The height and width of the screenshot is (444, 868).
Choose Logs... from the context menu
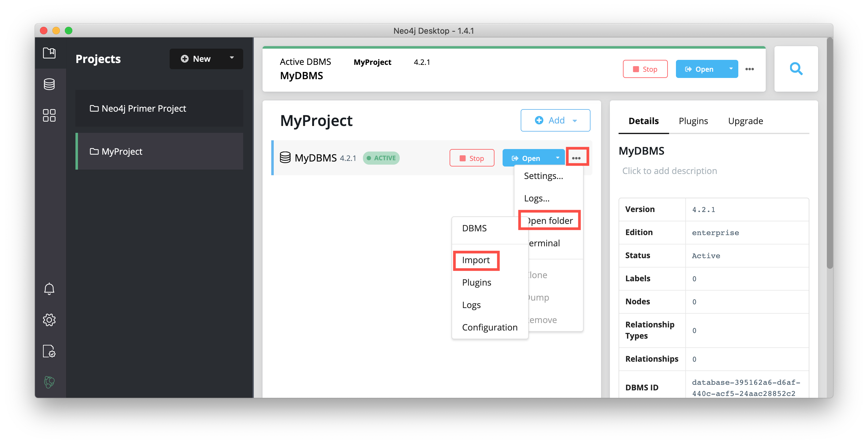537,198
